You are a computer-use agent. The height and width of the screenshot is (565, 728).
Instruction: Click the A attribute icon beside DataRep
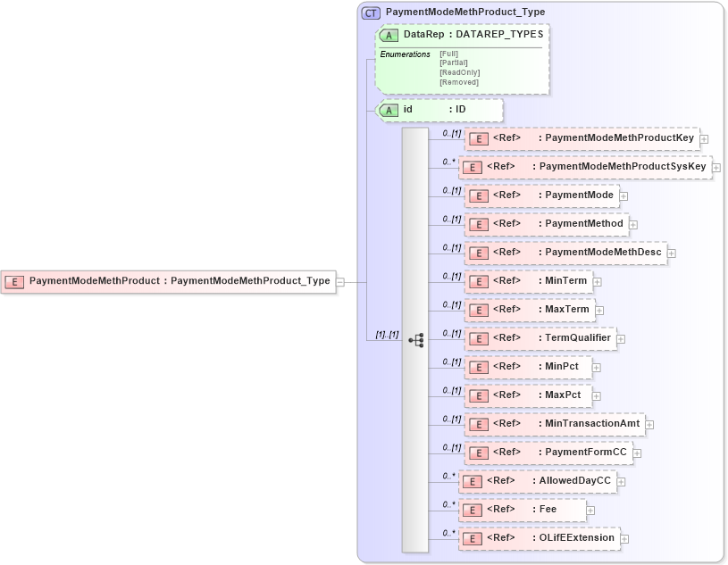click(x=388, y=34)
